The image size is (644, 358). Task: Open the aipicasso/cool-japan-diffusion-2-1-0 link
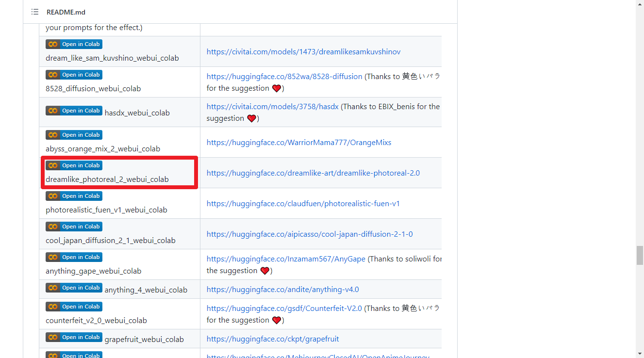click(310, 234)
